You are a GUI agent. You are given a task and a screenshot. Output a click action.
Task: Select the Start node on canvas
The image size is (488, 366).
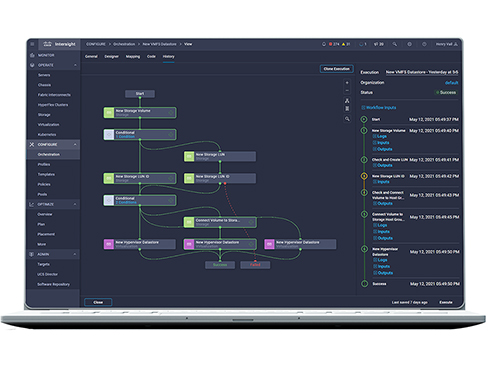point(140,94)
